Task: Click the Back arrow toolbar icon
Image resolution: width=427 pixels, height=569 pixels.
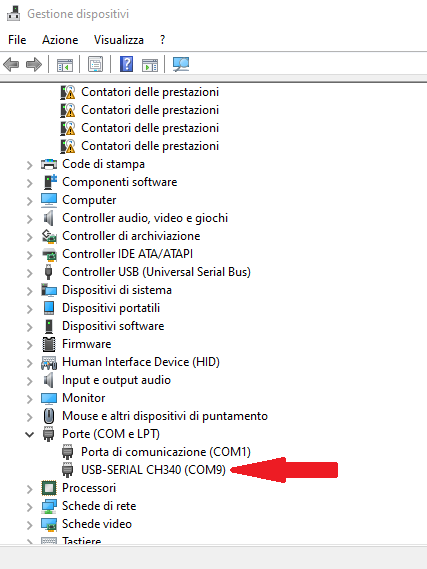Action: (x=11, y=65)
